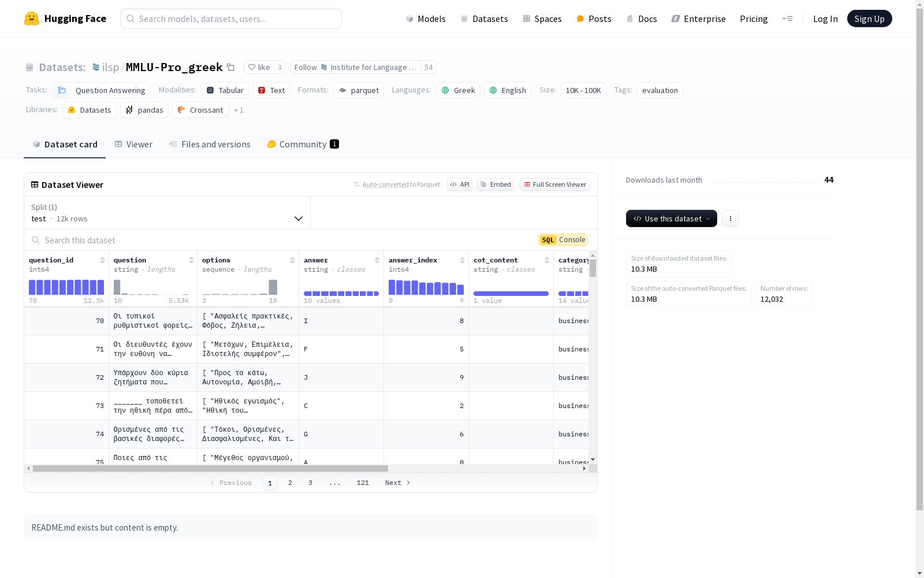The image size is (924, 578).
Task: Click the Question Answering task tag
Action: [101, 90]
